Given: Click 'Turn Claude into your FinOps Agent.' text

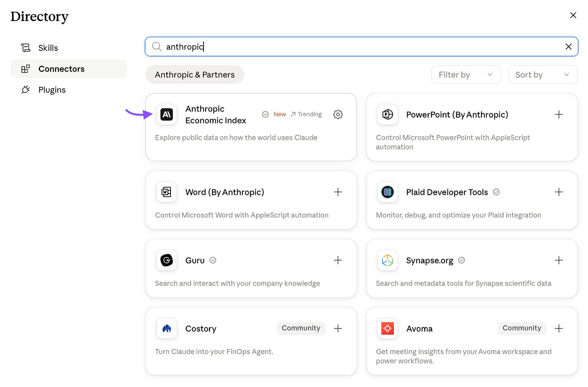Looking at the screenshot, I should tap(214, 351).
